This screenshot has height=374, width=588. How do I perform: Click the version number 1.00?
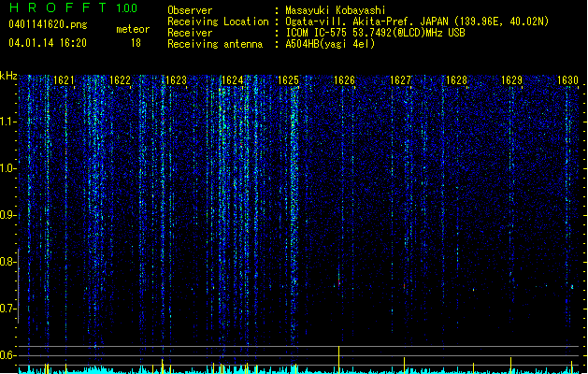[126, 8]
